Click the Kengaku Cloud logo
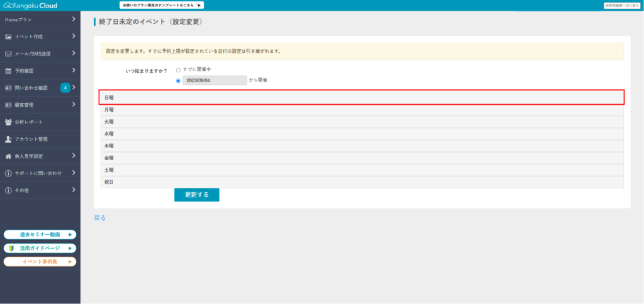644x304 pixels. 30,5
